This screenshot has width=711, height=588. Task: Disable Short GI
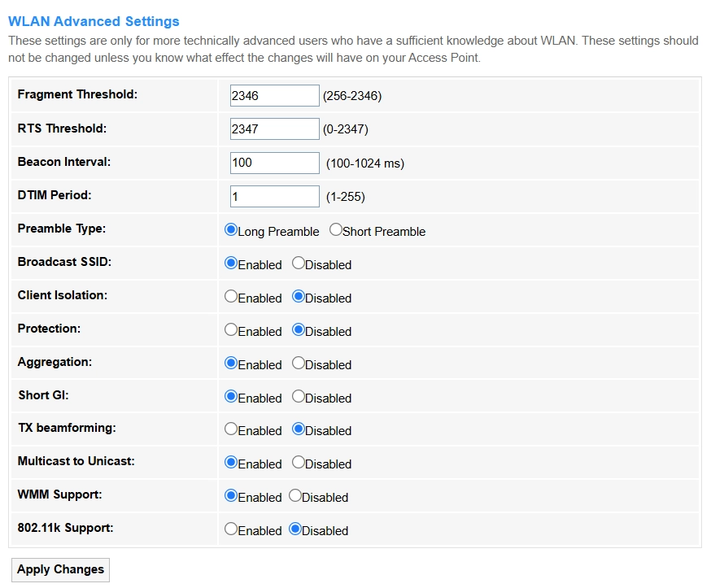299,397
